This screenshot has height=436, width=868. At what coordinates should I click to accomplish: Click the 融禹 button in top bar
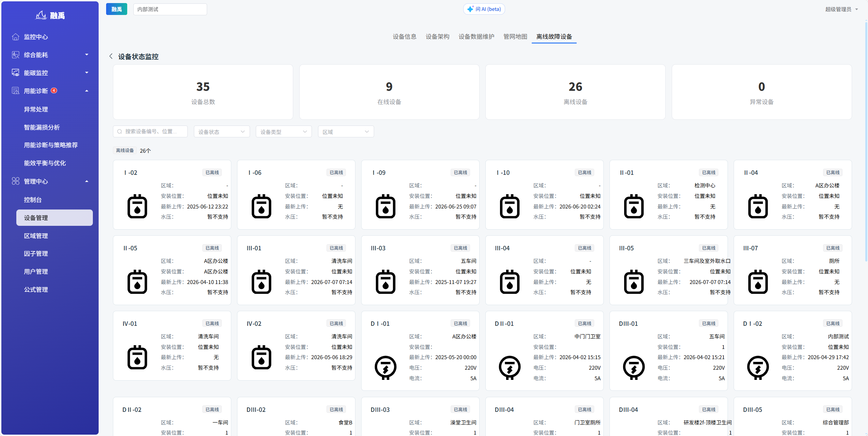coord(116,9)
